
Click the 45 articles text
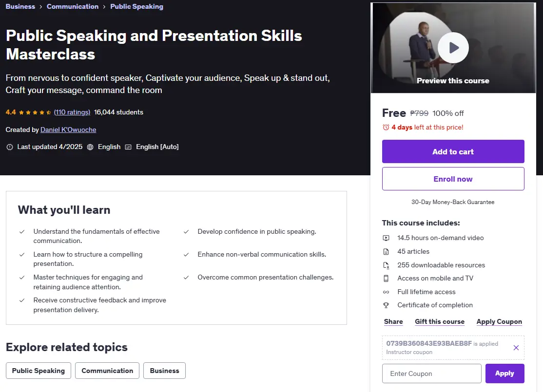coord(413,252)
